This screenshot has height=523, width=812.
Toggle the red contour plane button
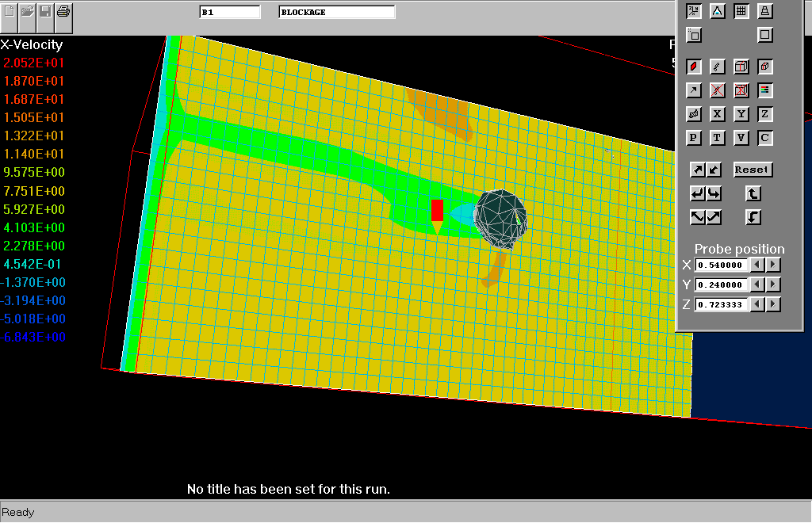694,67
